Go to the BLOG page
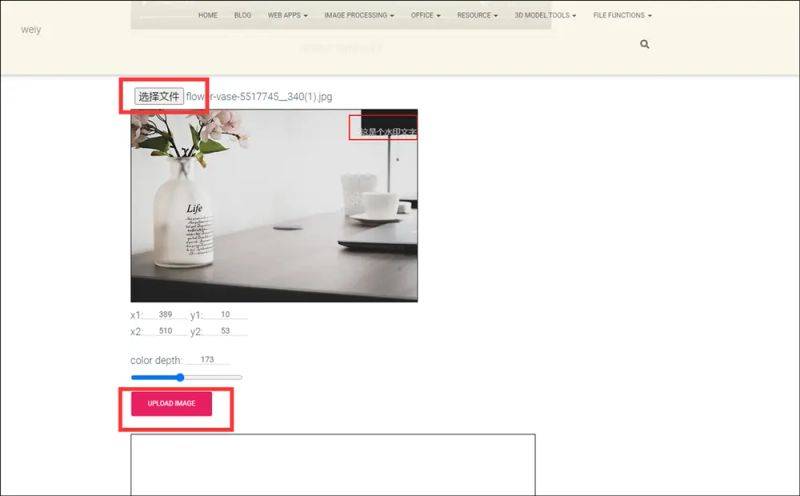The width and height of the screenshot is (800, 496). pyautogui.click(x=242, y=16)
